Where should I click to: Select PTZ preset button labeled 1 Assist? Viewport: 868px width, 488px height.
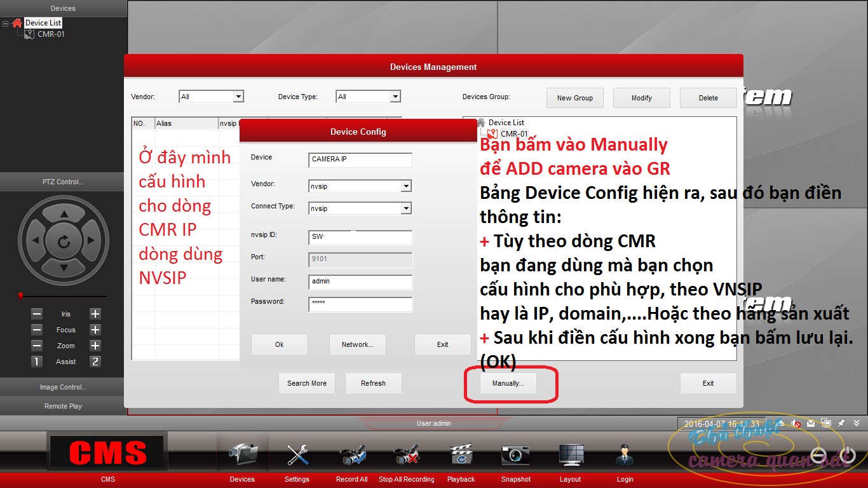tap(36, 361)
